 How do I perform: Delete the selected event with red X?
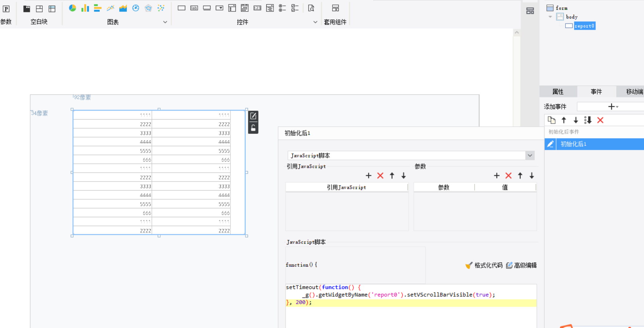point(600,120)
